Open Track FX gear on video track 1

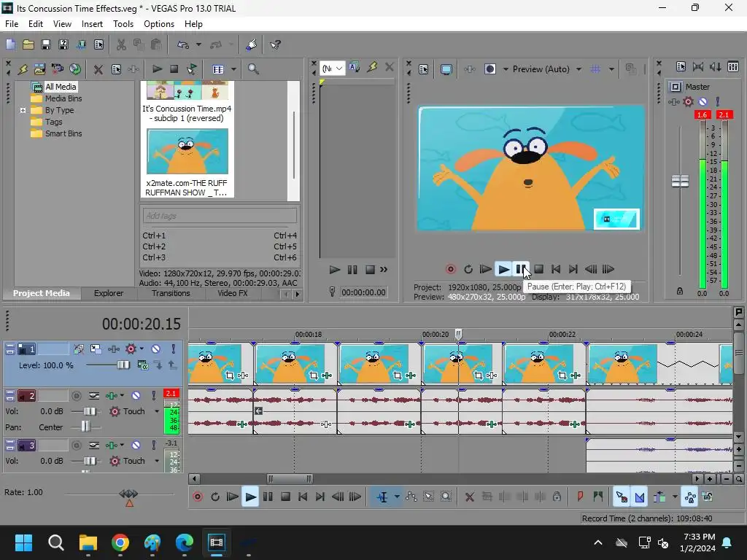131,349
